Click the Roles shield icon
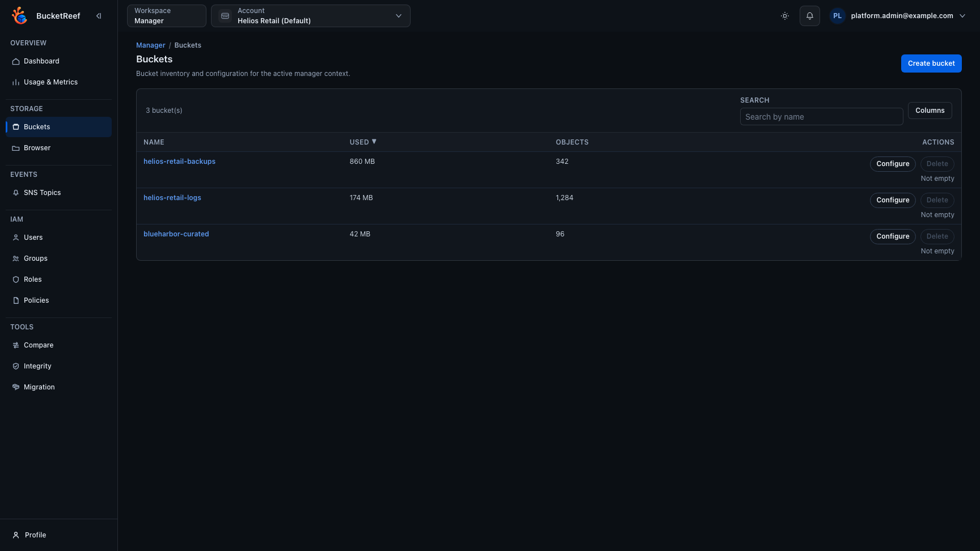Viewport: 980px width, 551px height. [16, 279]
